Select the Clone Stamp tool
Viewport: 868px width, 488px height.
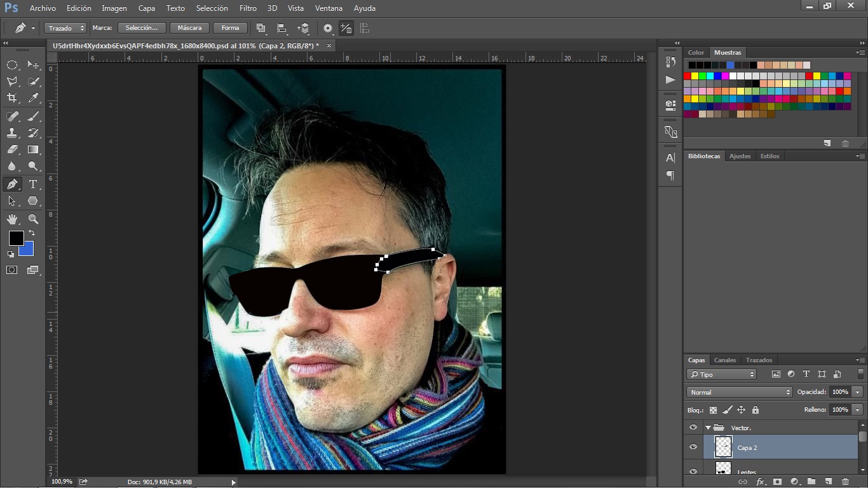(12, 133)
